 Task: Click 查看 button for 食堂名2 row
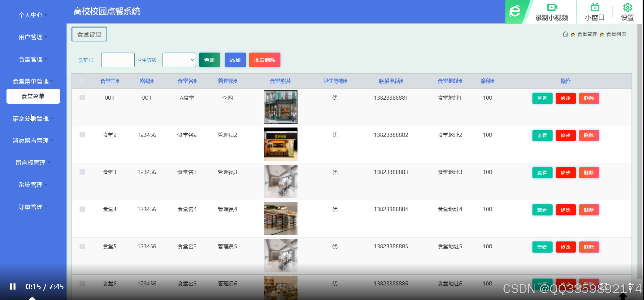(x=542, y=136)
